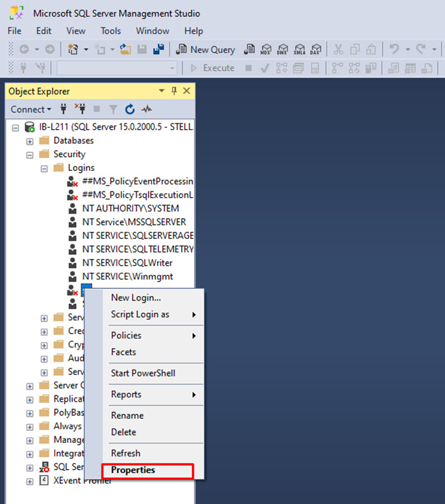Screen dimensions: 445x504
Task: Collapse the IB-L211 server node
Action: coord(15,128)
